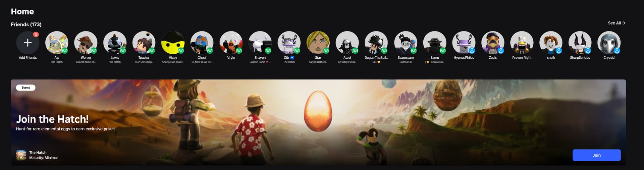This screenshot has width=644, height=170.
Task: Open Star's friend avatar
Action: click(x=318, y=43)
